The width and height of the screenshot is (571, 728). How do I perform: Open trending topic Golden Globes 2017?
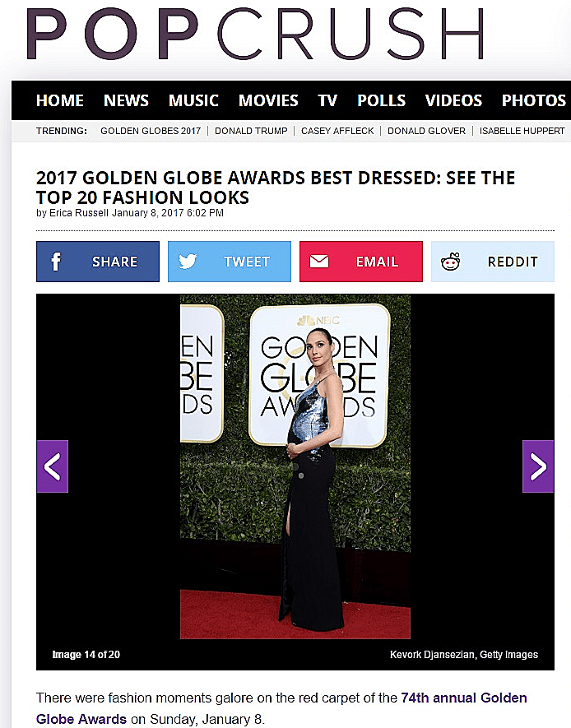151,131
